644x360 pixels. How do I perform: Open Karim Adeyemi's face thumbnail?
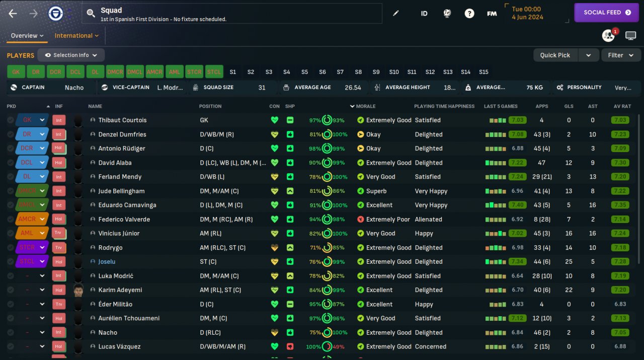78,290
